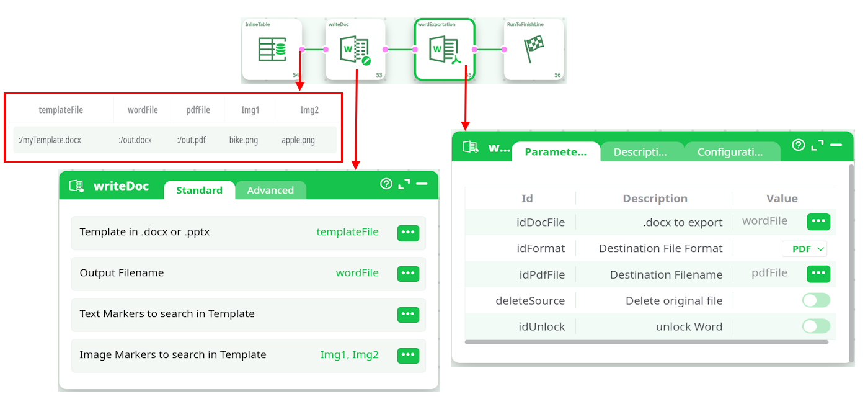This screenshot has width=868, height=404.
Task: Open help in the wordExportation panel
Action: click(x=799, y=145)
